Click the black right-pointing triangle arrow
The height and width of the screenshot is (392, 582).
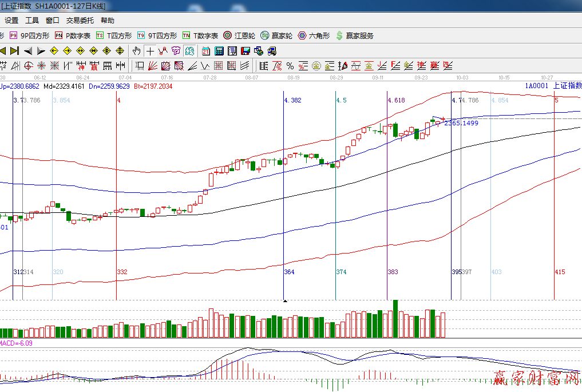click(x=41, y=51)
